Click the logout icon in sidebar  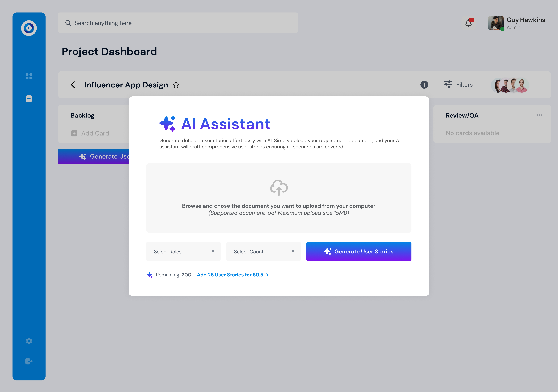click(29, 361)
